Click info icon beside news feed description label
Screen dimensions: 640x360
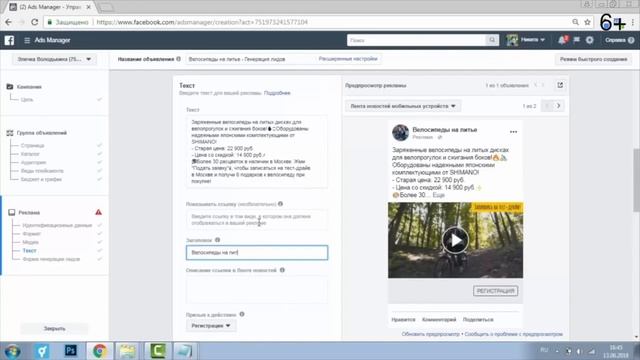click(282, 270)
